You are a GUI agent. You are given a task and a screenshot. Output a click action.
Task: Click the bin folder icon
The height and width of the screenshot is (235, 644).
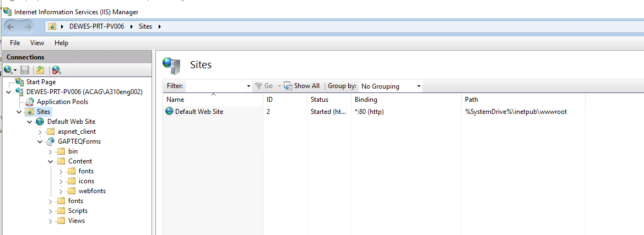(x=61, y=151)
